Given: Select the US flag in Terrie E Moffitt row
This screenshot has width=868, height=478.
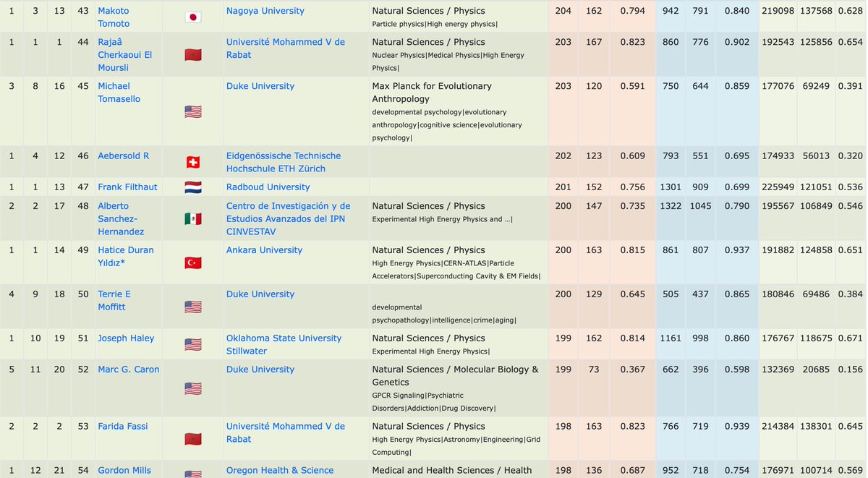Looking at the screenshot, I should (192, 307).
